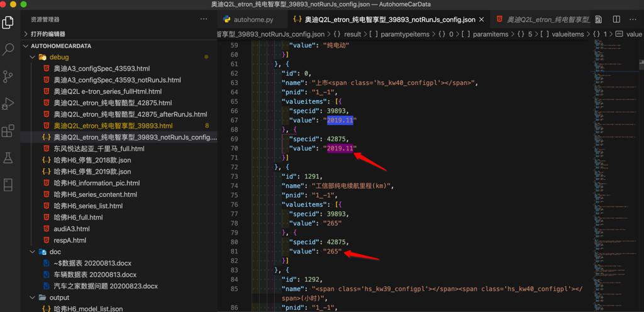Click the lowest activity bar panel icon
The width and height of the screenshot is (644, 312).
tap(8, 185)
